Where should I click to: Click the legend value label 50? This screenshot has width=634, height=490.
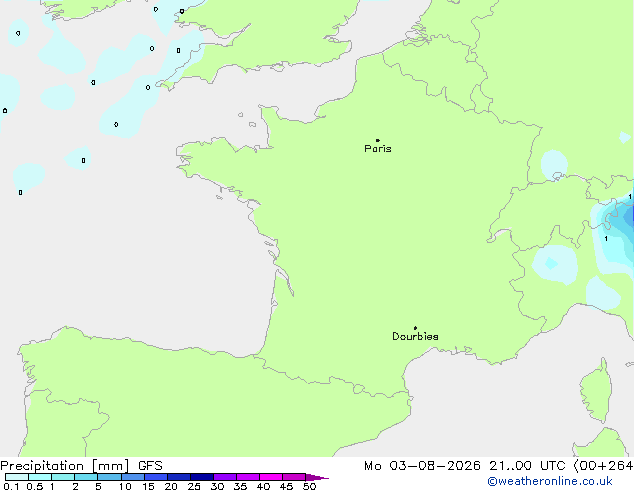tap(309, 486)
